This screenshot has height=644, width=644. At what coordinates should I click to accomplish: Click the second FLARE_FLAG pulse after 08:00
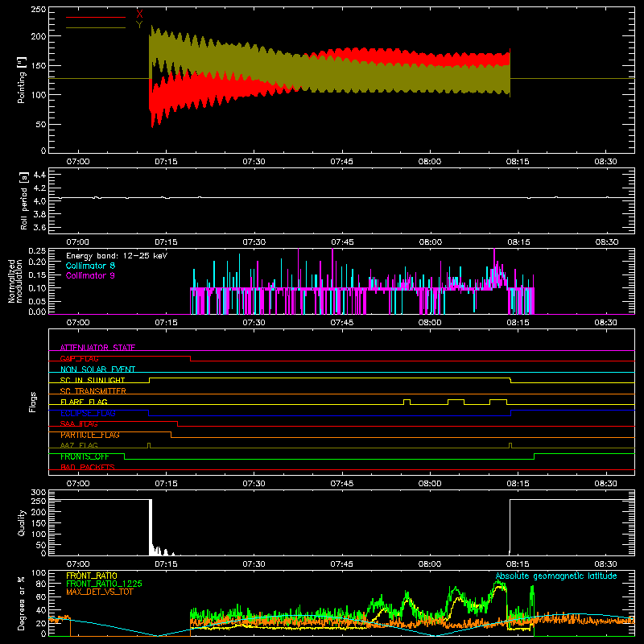click(456, 402)
